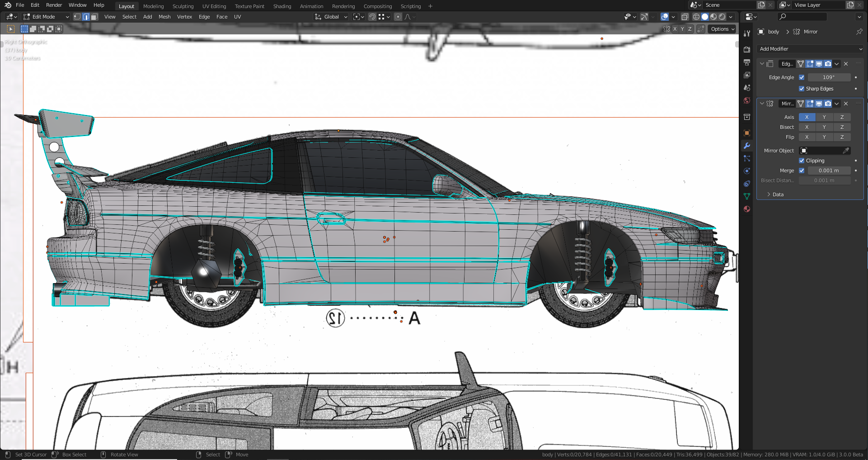This screenshot has width=868, height=460.
Task: Remove the Mirror modifier
Action: [x=846, y=104]
